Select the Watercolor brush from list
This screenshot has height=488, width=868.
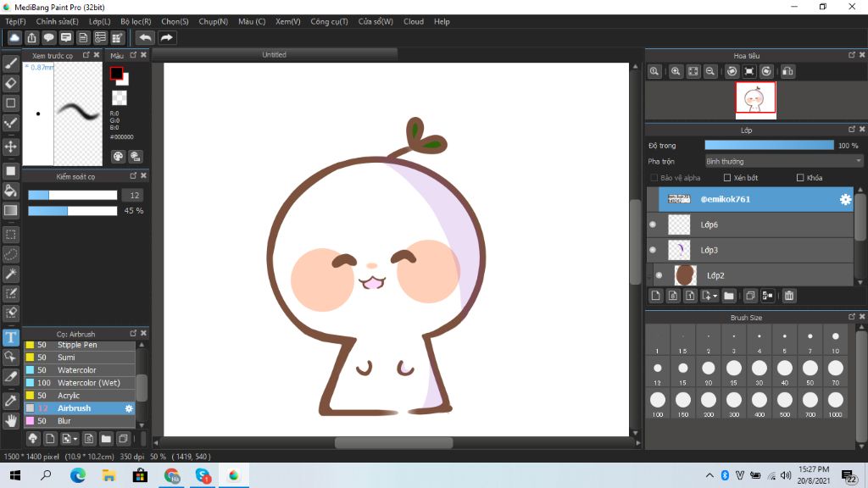77,370
